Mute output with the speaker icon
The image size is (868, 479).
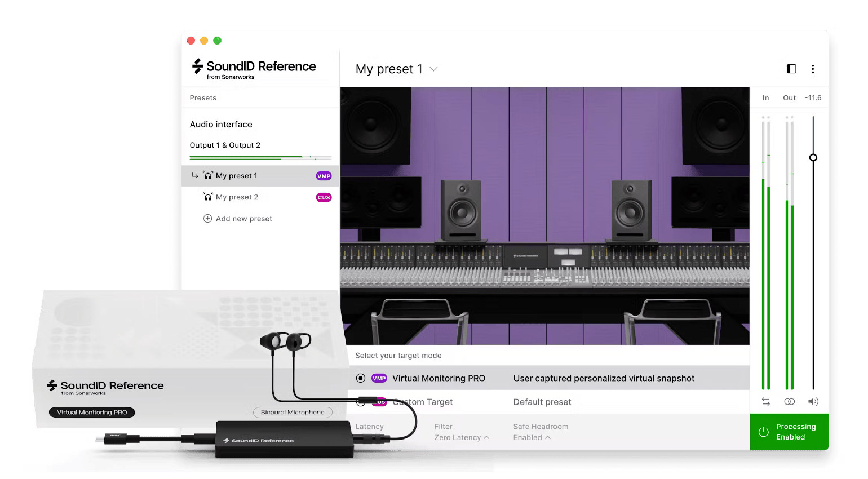point(813,401)
